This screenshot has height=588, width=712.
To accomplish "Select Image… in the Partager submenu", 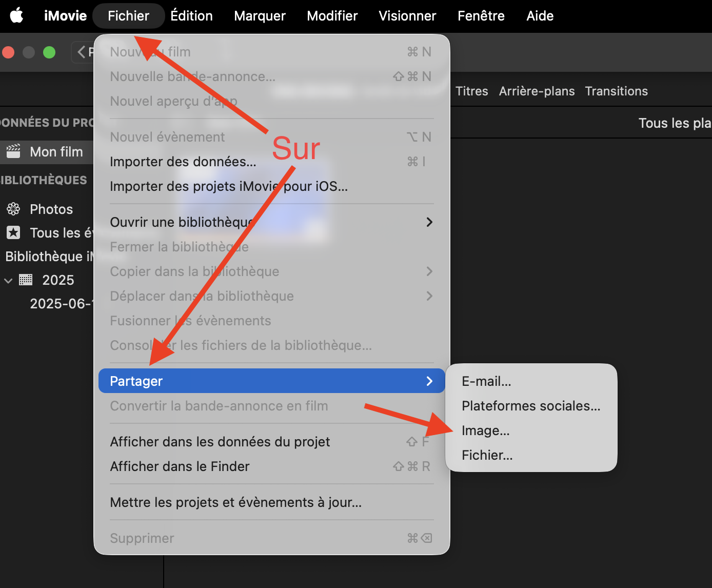I will click(531, 430).
